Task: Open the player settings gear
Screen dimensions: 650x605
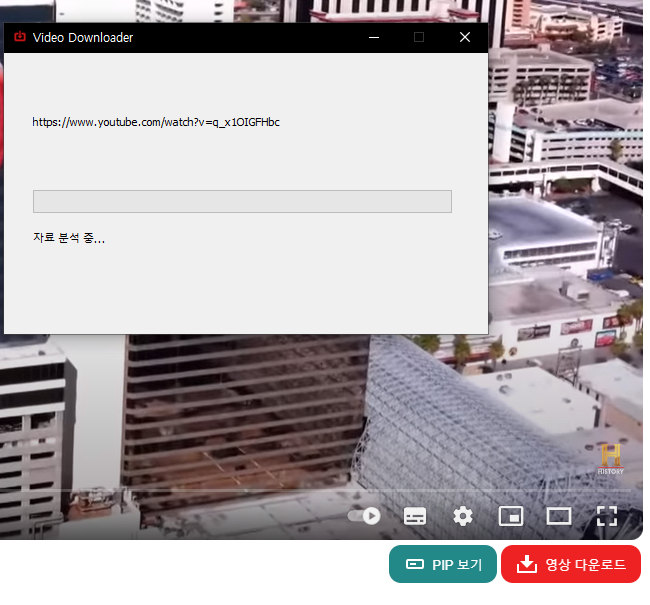Action: coord(463,516)
